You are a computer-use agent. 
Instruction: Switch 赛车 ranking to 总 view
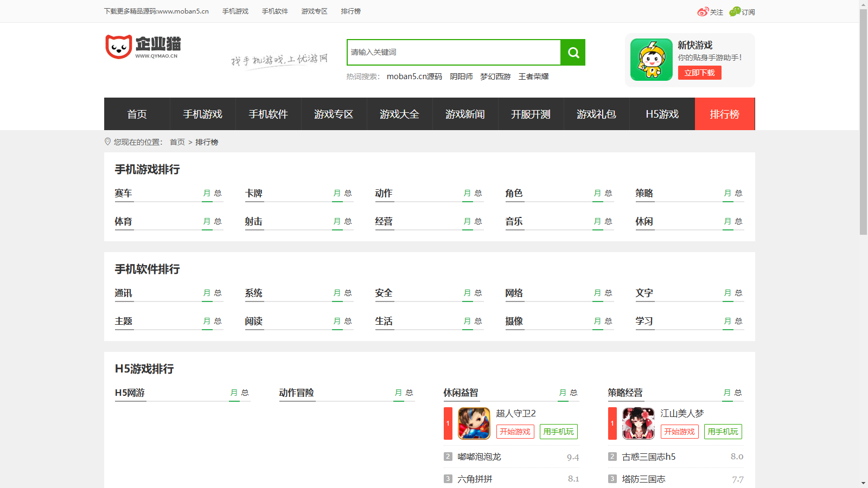pos(218,193)
